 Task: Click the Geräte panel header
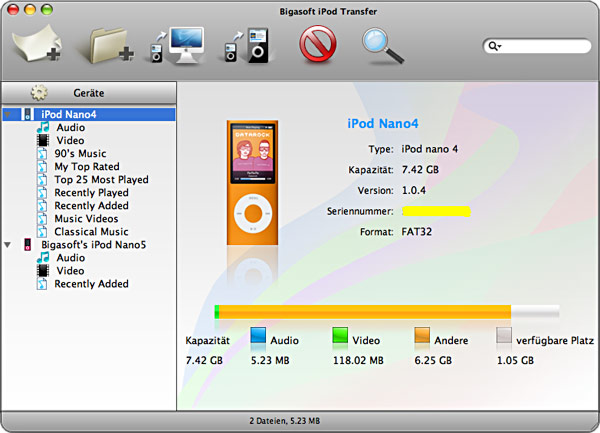pos(89,93)
